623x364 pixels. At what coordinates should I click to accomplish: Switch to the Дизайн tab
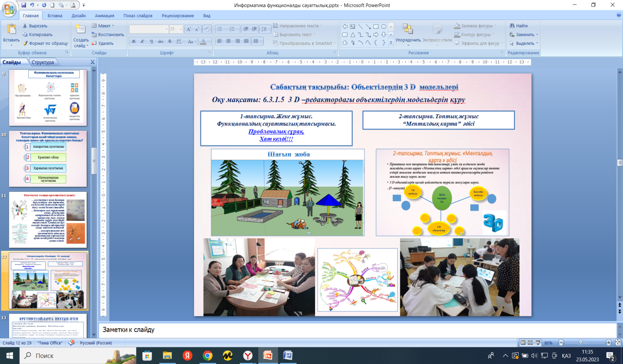79,16
